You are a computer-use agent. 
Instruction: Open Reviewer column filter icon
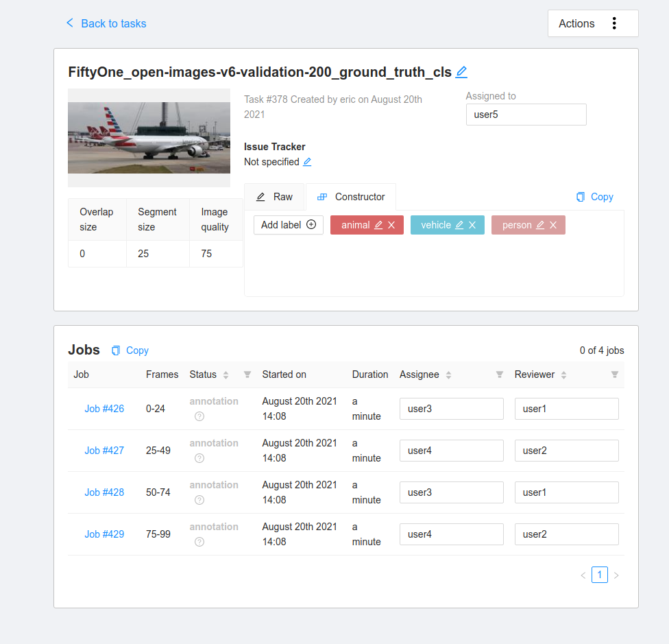[x=614, y=374]
